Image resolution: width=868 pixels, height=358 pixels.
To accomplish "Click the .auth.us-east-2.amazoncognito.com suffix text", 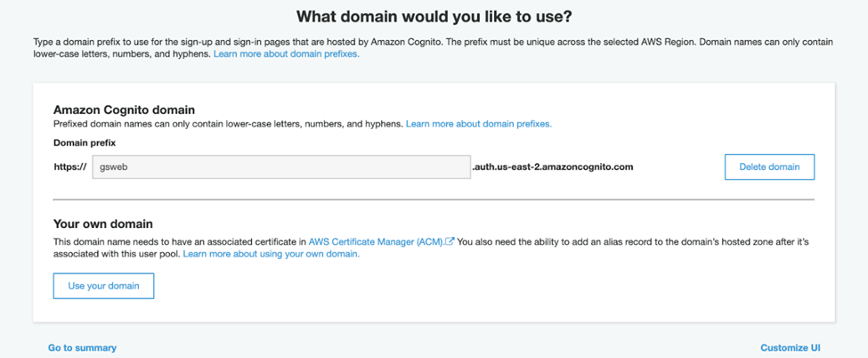I will (552, 167).
